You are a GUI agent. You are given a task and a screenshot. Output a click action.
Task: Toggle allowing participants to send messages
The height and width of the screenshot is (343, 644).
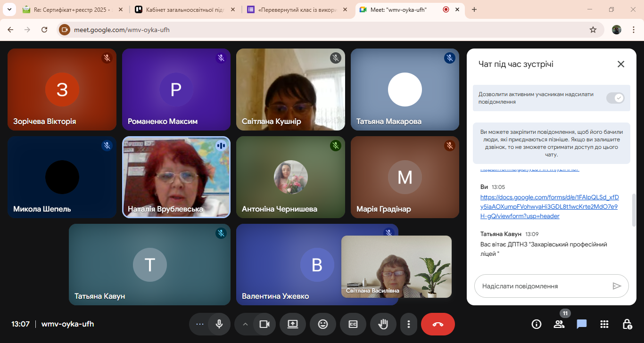tap(615, 98)
